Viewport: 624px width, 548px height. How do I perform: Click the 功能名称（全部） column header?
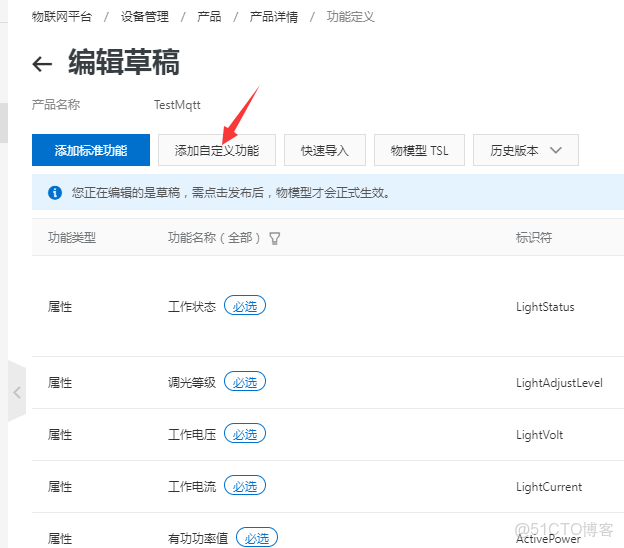(214, 238)
